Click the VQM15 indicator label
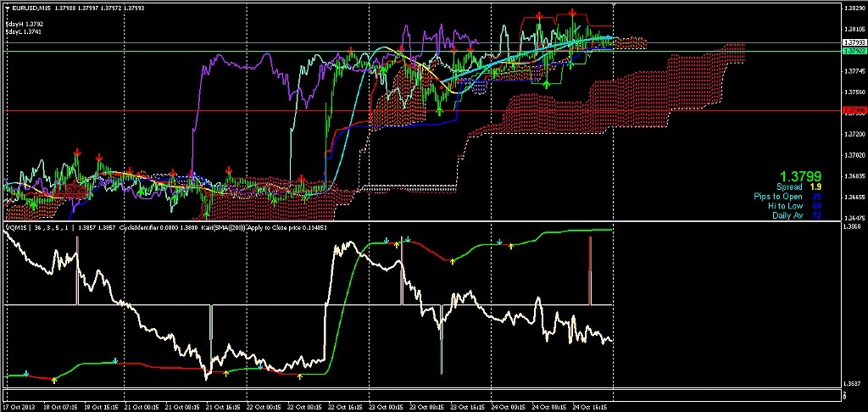 pyautogui.click(x=14, y=227)
